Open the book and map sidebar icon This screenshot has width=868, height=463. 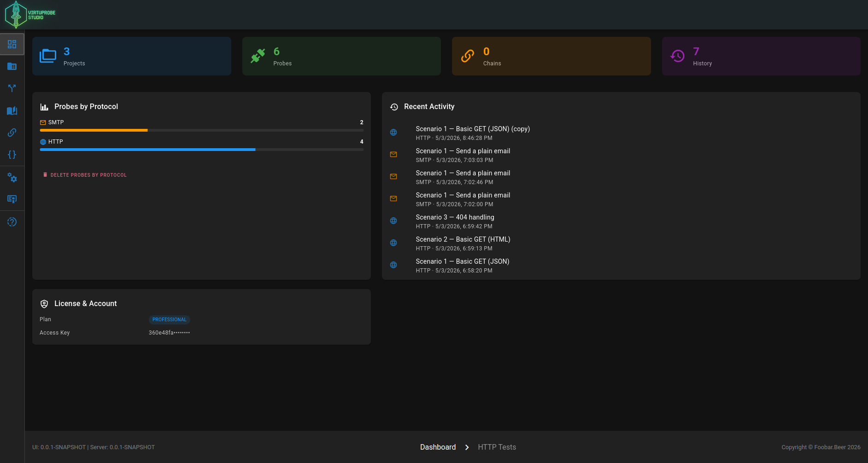pyautogui.click(x=12, y=110)
